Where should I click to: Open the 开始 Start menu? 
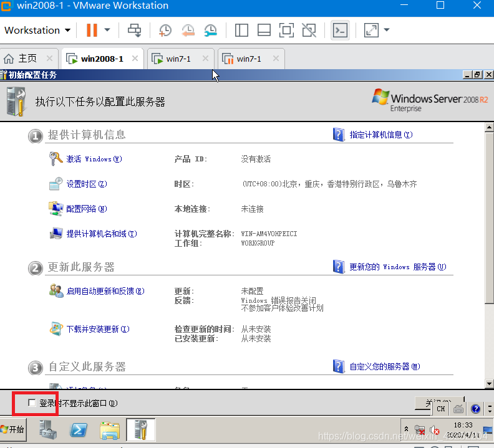(13, 429)
